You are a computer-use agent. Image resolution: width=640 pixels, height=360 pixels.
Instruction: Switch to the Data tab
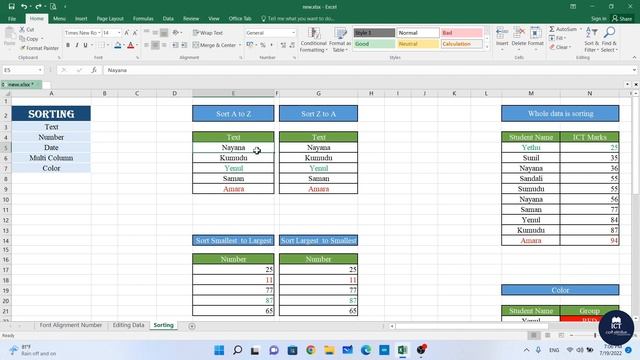coord(168,19)
